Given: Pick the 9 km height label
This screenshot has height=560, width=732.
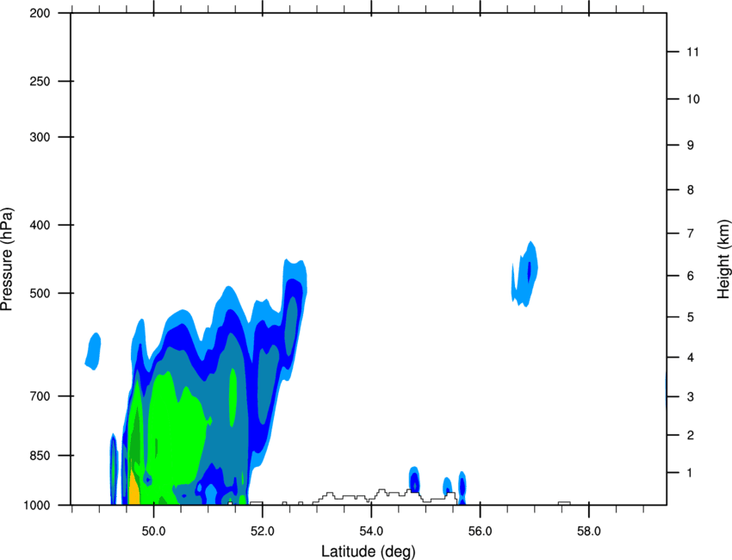Looking at the screenshot, I should pos(691,146).
